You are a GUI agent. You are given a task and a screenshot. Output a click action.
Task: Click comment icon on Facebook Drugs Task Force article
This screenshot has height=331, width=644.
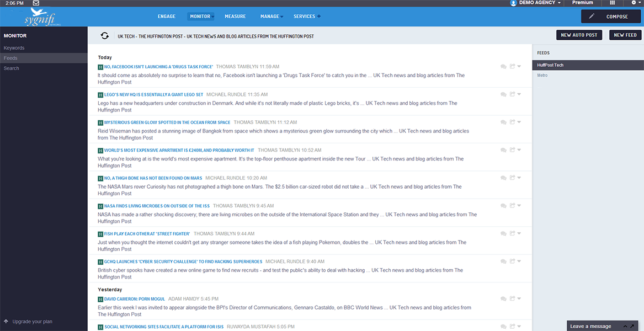(503, 67)
